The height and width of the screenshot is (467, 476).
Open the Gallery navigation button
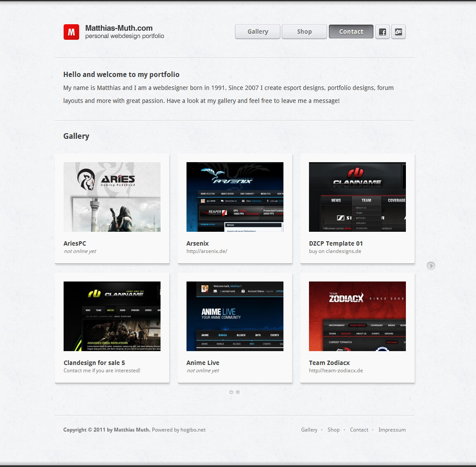(x=258, y=32)
